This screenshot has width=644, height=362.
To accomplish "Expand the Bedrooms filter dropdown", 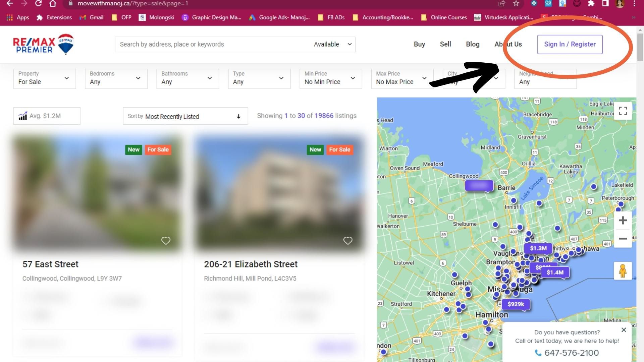I will (116, 78).
